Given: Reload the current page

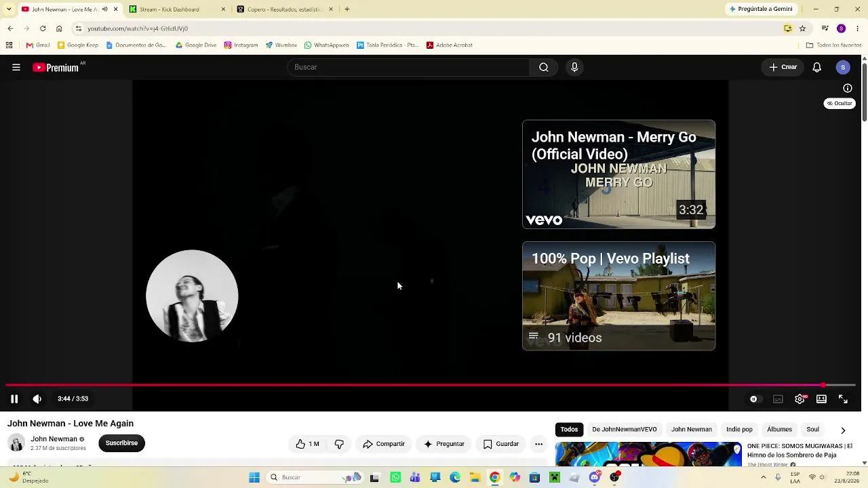Looking at the screenshot, I should pos(43,28).
